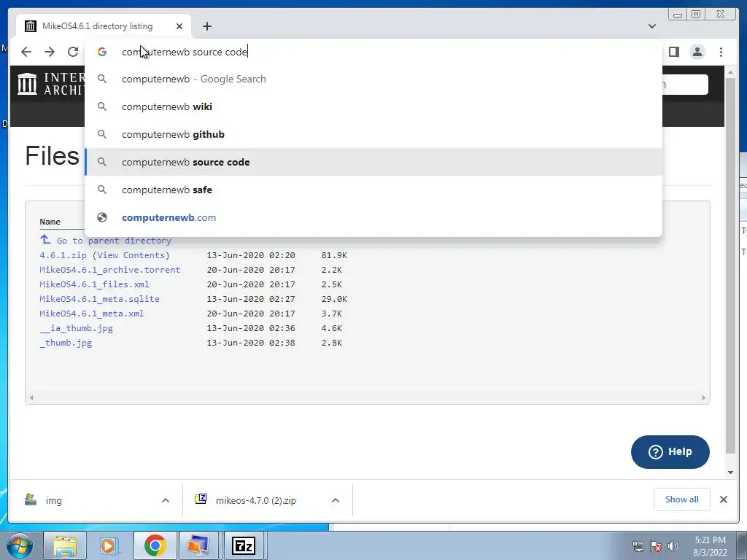This screenshot has height=560, width=747.
Task: Expand mikeos-4.7.0 (2).zip download options chevron
Action: click(336, 500)
